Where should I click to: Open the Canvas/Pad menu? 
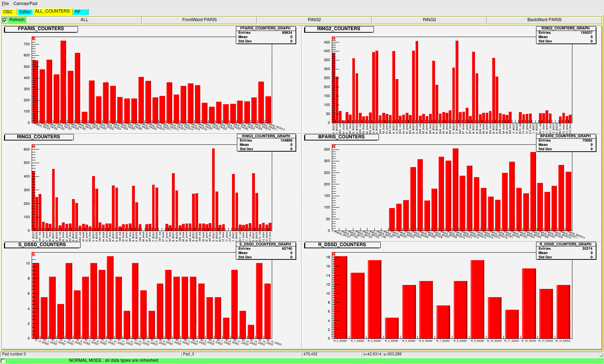(x=25, y=4)
